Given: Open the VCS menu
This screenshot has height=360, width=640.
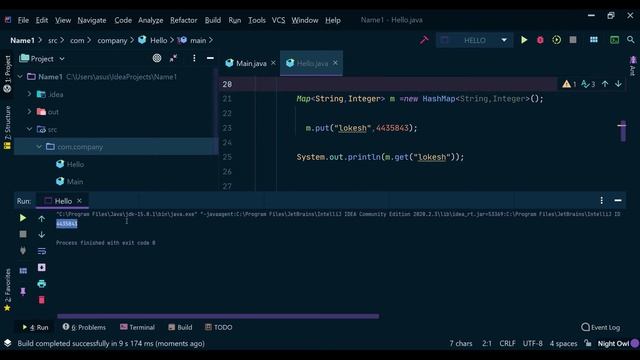Looking at the screenshot, I should pyautogui.click(x=278, y=20).
